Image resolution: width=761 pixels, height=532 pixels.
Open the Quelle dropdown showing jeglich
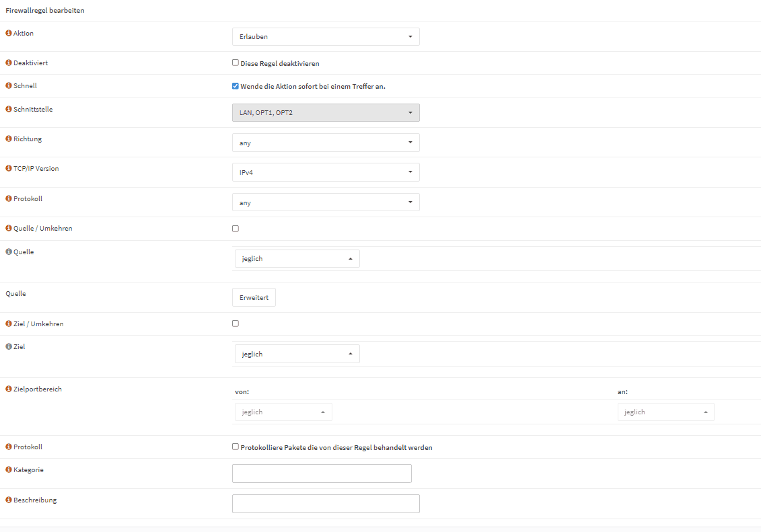click(297, 258)
